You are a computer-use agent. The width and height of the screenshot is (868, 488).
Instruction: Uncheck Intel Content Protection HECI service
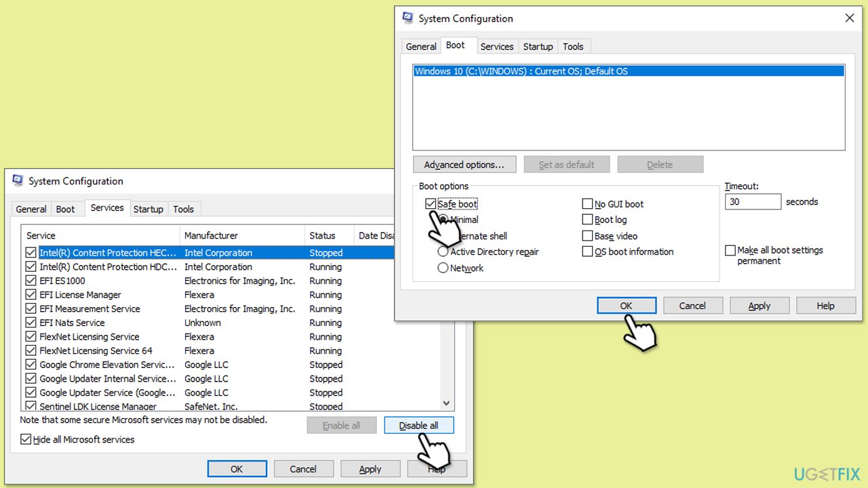31,253
